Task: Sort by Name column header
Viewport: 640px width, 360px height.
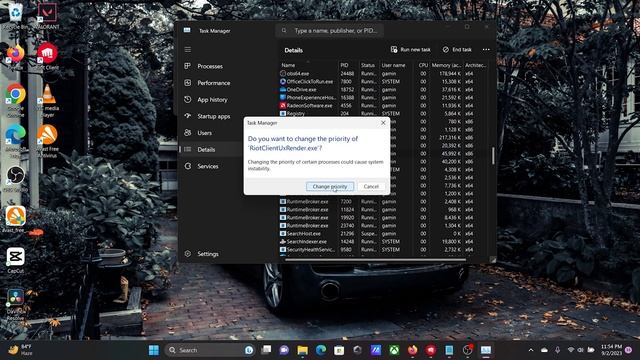Action: (x=308, y=65)
